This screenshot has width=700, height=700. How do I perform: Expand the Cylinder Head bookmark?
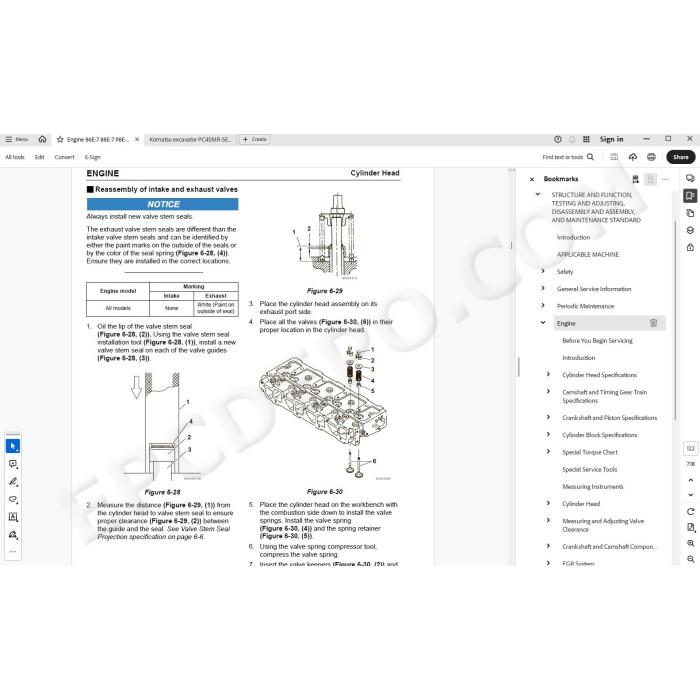tap(548, 503)
